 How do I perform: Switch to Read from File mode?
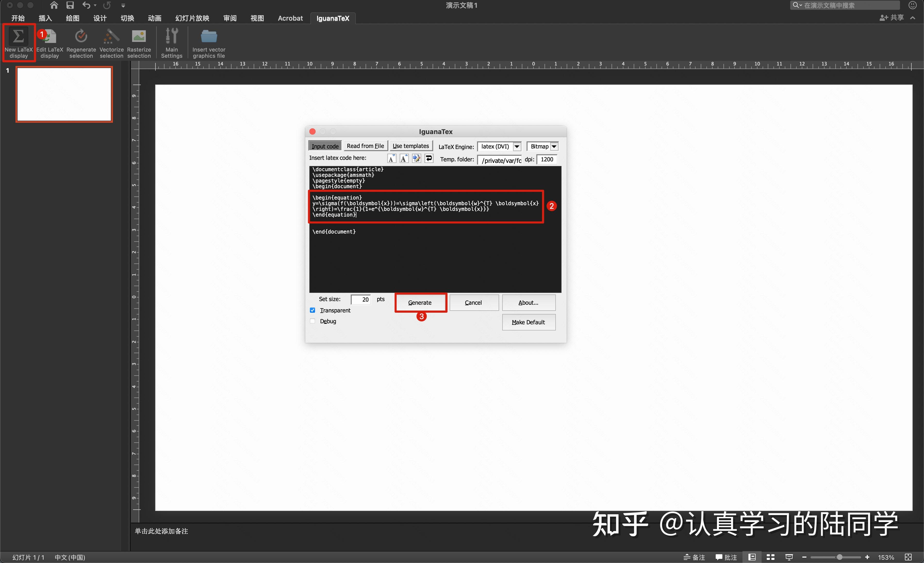click(365, 145)
